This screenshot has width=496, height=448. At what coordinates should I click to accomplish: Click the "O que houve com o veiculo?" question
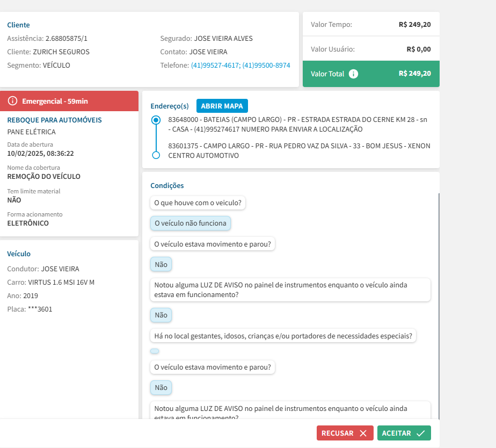(198, 203)
